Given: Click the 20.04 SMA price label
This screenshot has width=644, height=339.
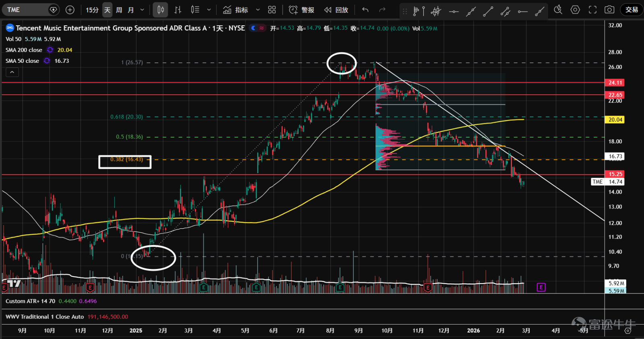Looking at the screenshot, I should pyautogui.click(x=615, y=120).
